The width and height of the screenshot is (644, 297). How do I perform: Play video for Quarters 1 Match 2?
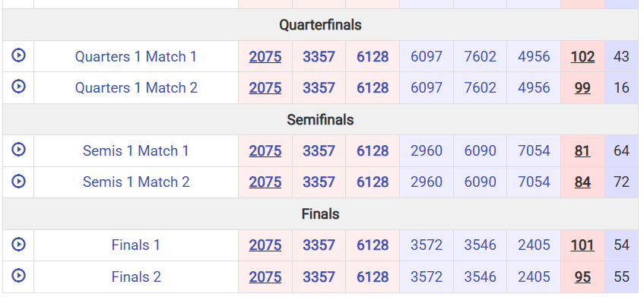click(18, 86)
